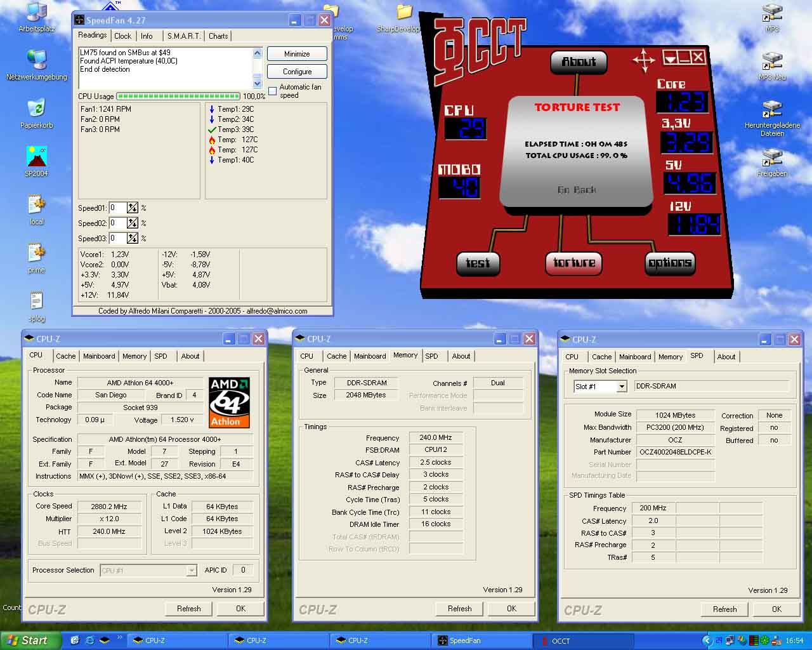Select OCCT taskbar button

point(584,640)
